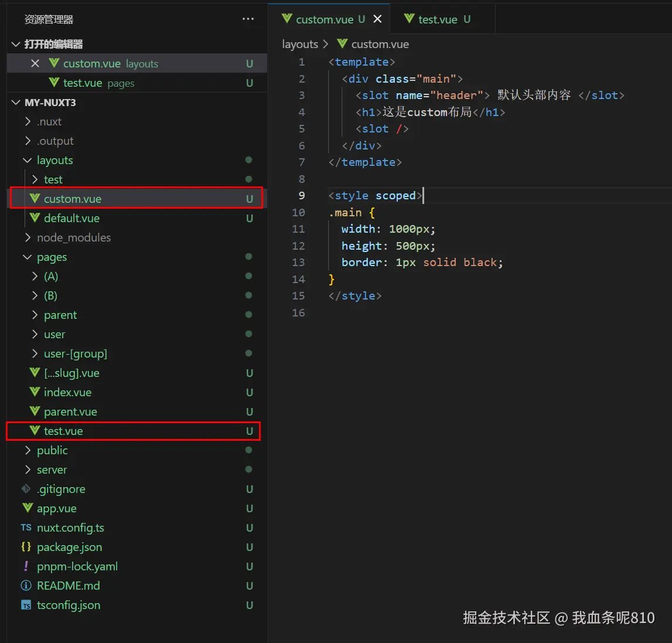672x643 pixels.
Task: Collapse the pages folder chevron
Action: click(28, 257)
